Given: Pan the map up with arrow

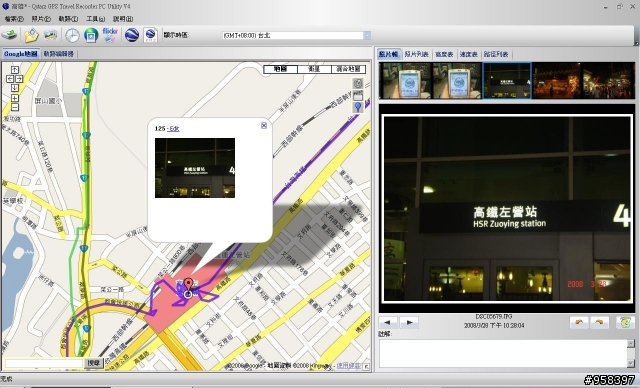Looking at the screenshot, I should (15, 70).
